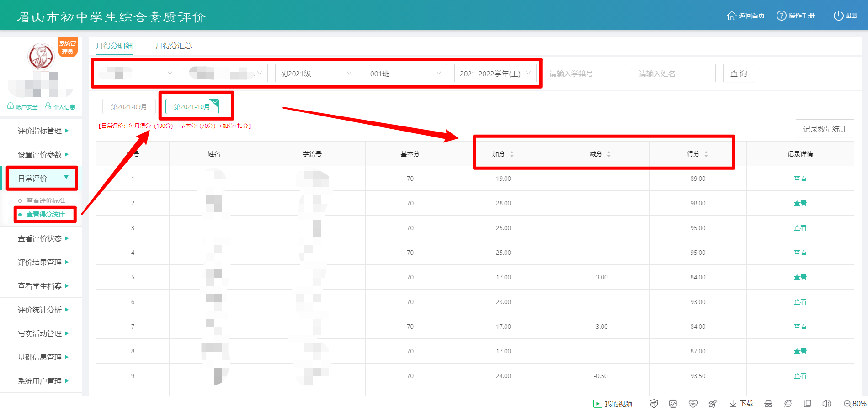The width and height of the screenshot is (868, 411).
Task: Open the second blurred school dropdown
Action: [226, 73]
